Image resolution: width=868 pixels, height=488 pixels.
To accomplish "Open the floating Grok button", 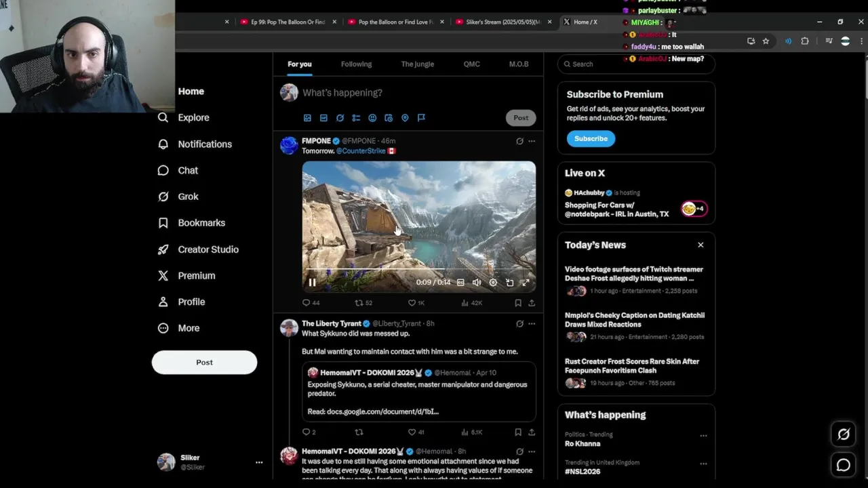I will pos(844,434).
